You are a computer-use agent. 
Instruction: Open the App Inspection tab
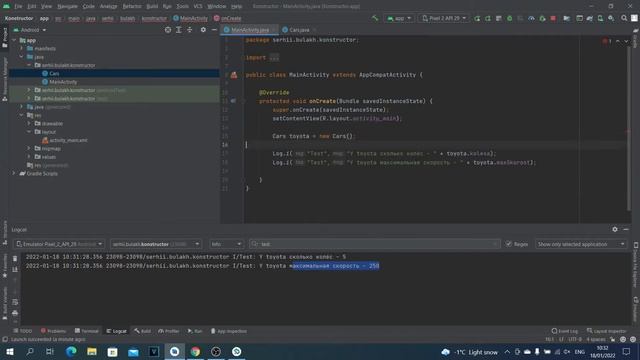(x=229, y=331)
